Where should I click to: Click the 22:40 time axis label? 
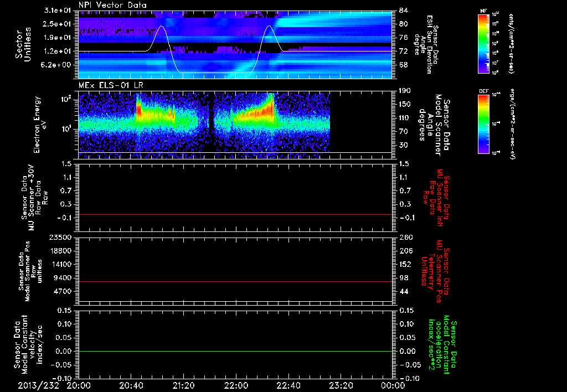[x=288, y=385]
